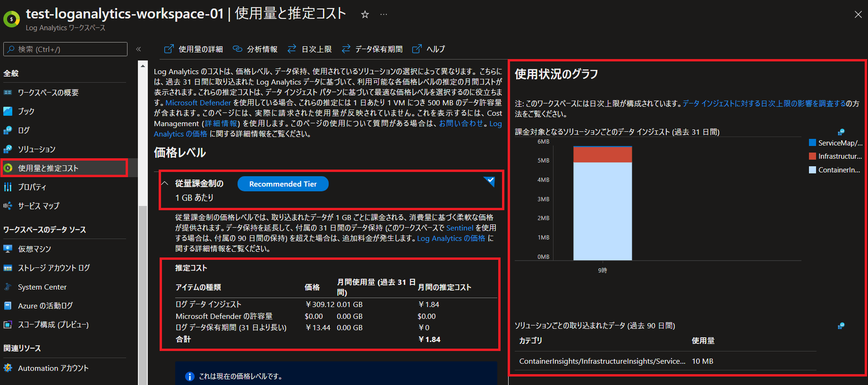
Task: Collapse the sidebar with the double chevron
Action: [138, 49]
